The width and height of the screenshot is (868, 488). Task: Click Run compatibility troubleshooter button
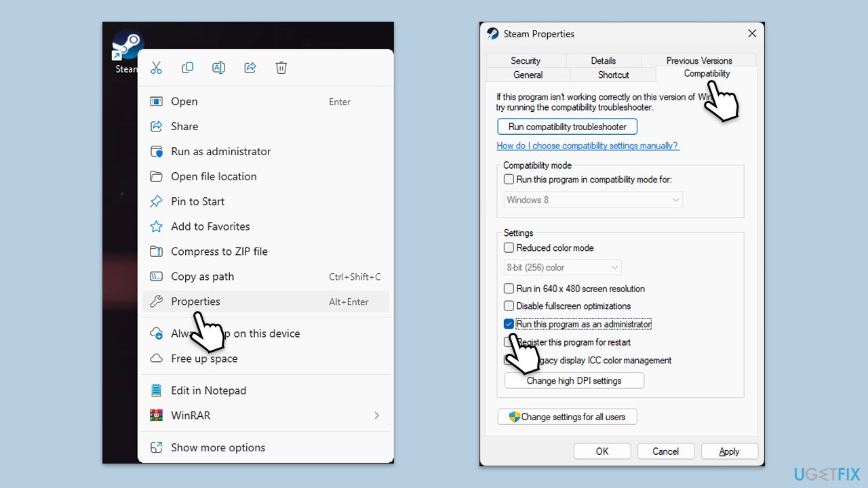pyautogui.click(x=567, y=127)
